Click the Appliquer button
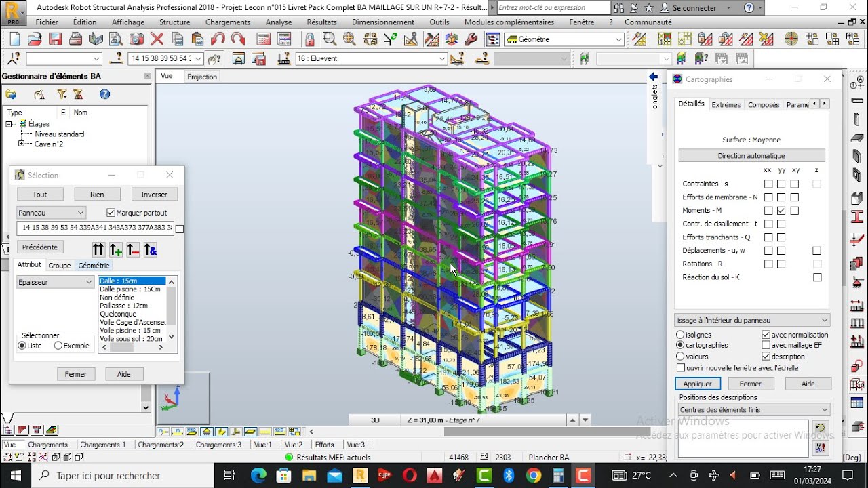868x488 pixels. coord(697,384)
